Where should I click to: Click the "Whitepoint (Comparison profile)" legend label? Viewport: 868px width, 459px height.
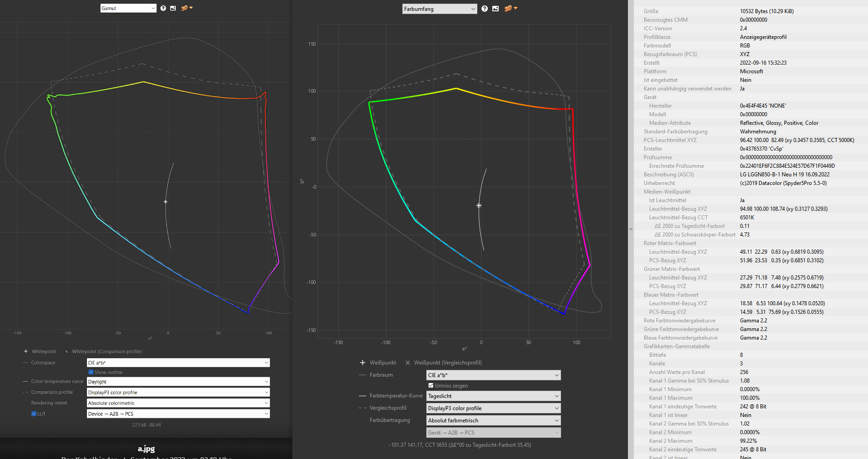pos(107,351)
